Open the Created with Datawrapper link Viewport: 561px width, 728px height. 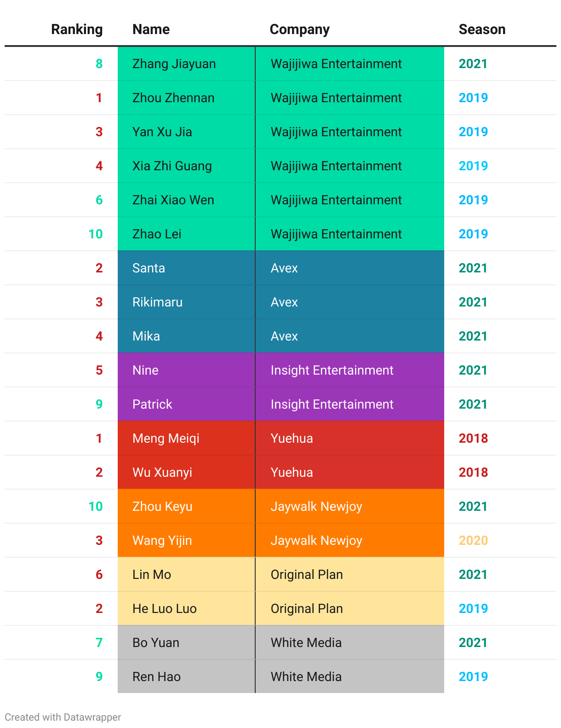click(63, 717)
